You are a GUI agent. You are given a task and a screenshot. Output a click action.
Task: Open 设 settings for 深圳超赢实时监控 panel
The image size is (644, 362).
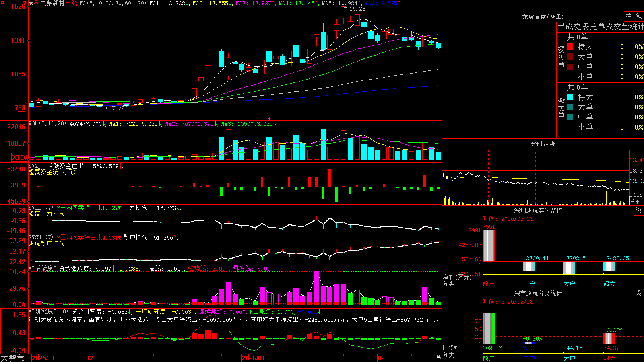click(x=639, y=210)
